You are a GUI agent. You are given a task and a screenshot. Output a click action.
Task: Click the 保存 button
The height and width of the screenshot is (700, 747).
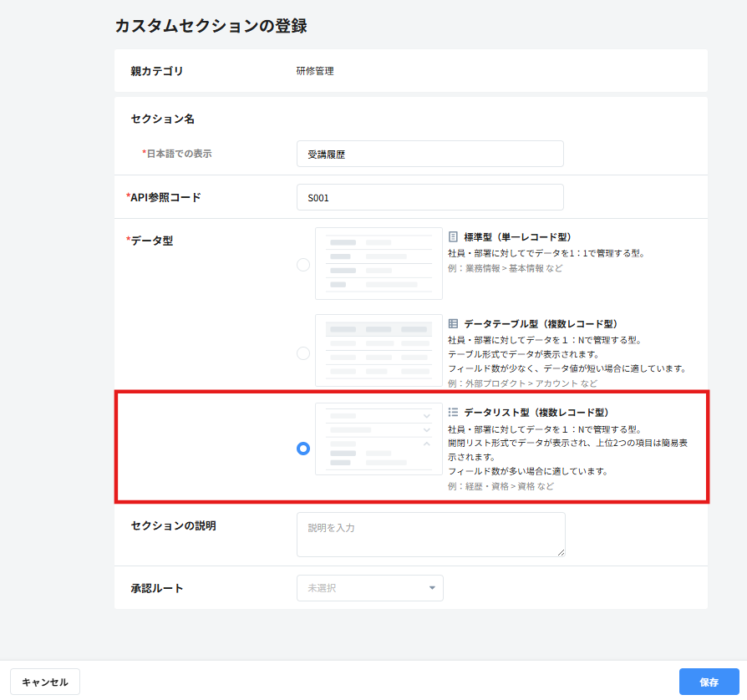[709, 682]
